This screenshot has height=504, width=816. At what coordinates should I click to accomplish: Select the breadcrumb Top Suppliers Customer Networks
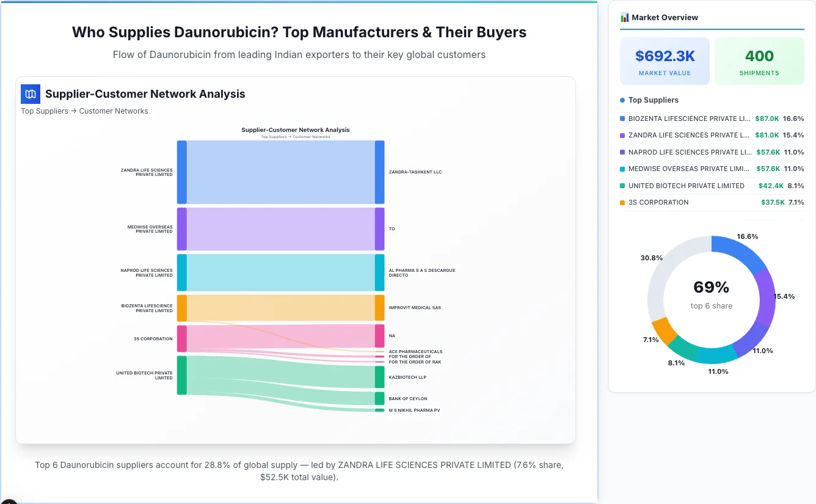[x=84, y=111]
